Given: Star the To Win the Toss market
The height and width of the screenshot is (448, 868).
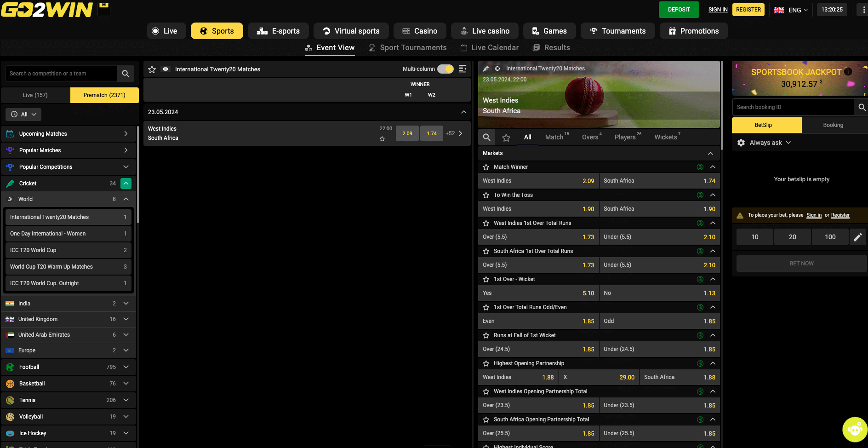Looking at the screenshot, I should click(486, 195).
